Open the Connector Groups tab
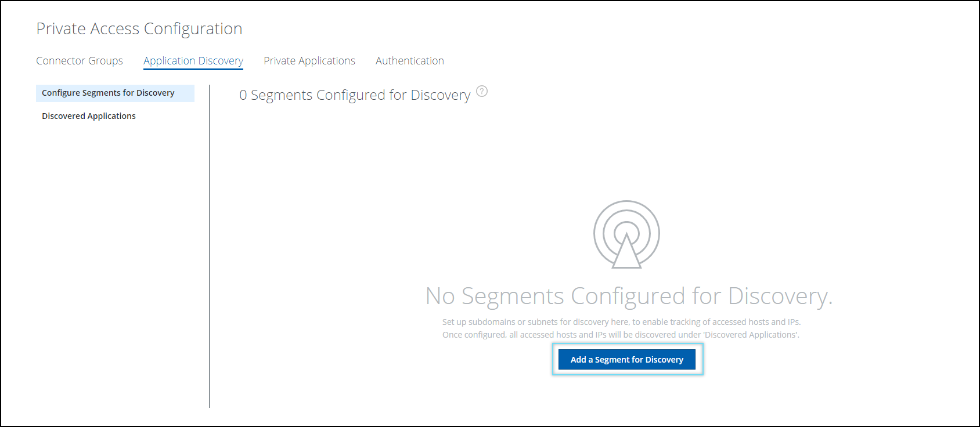This screenshot has width=980, height=427. click(80, 61)
